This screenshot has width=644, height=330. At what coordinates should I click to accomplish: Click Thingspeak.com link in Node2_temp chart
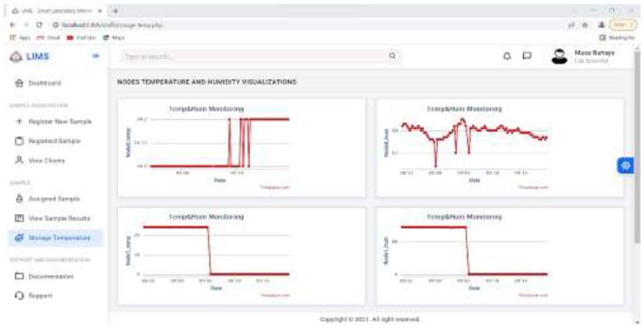[276, 295]
